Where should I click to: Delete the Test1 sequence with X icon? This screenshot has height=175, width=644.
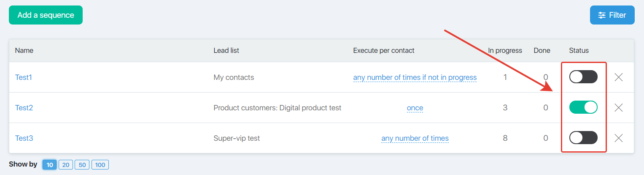point(619,77)
